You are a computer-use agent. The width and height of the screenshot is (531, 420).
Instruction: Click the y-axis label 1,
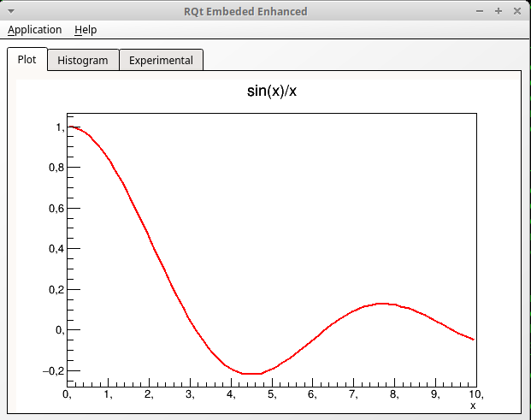pos(60,127)
